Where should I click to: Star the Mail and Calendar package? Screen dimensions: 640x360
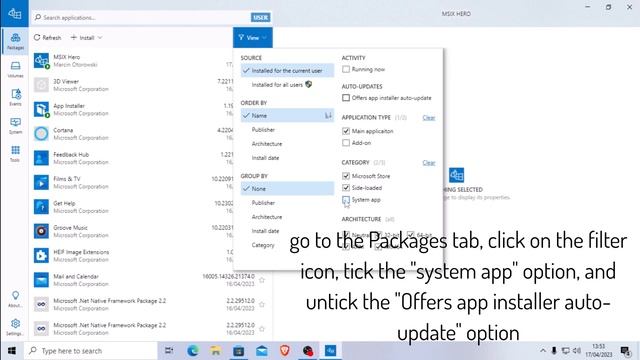click(x=262, y=280)
